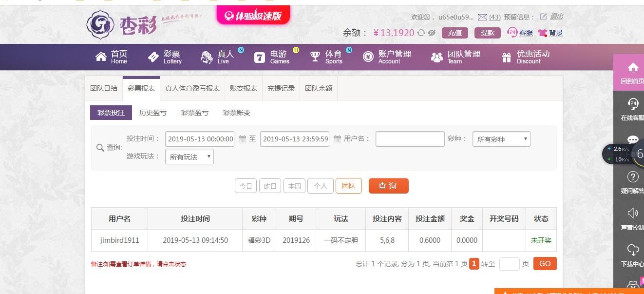Click the edit icon next to 预留信息
The image size is (644, 294).
pyautogui.click(x=542, y=16)
